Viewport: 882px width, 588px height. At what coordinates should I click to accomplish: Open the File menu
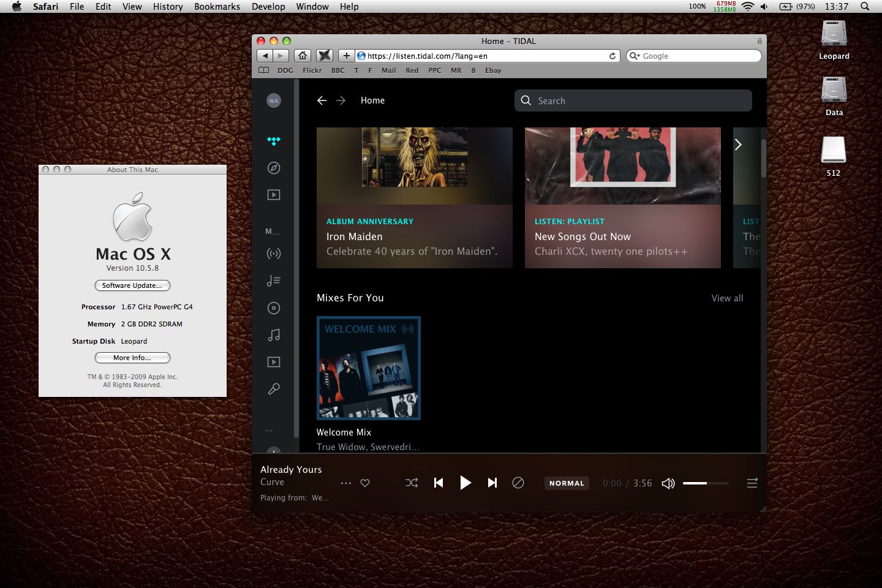coord(77,7)
